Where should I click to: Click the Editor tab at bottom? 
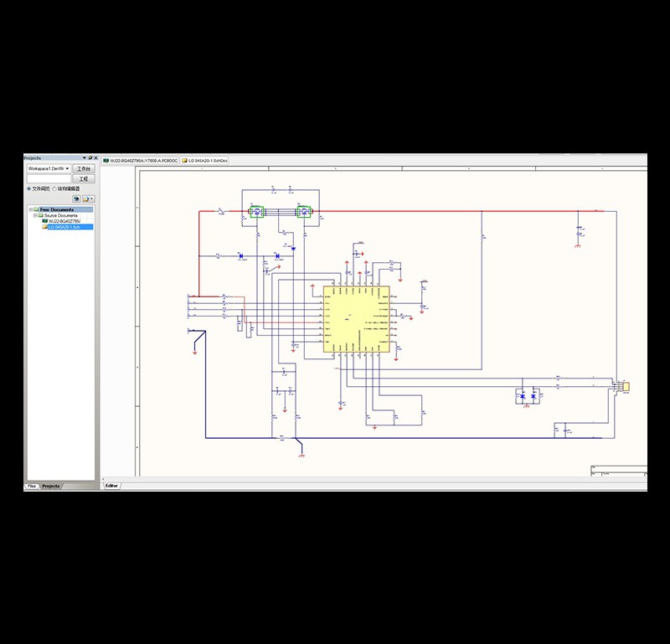111,486
